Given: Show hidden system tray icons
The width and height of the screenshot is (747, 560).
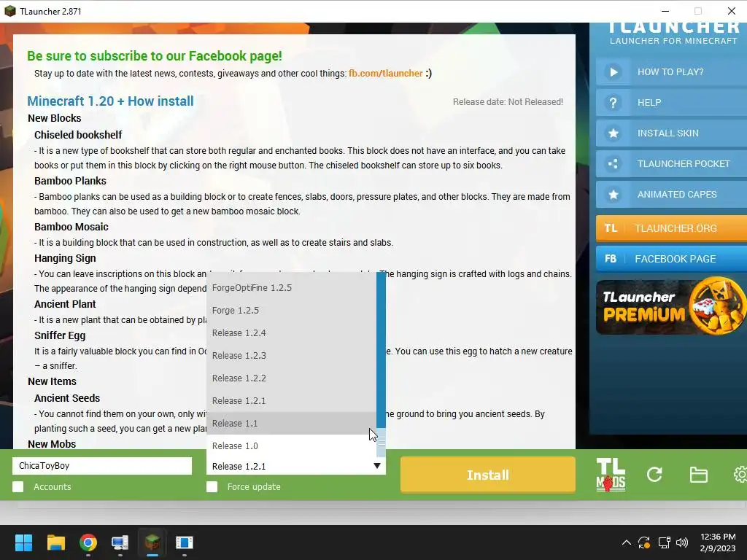Looking at the screenshot, I should 627,542.
